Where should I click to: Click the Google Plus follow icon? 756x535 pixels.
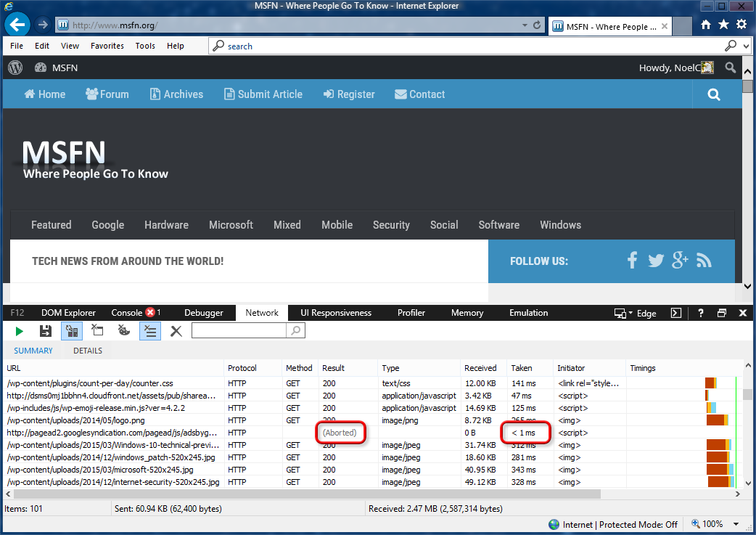coord(680,260)
